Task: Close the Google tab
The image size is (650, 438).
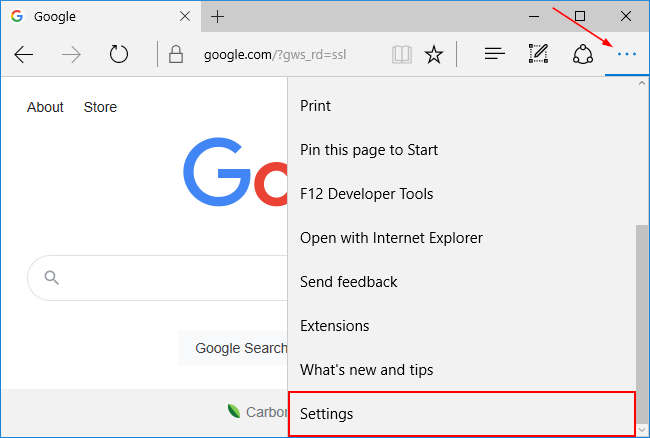Action: pyautogui.click(x=185, y=16)
